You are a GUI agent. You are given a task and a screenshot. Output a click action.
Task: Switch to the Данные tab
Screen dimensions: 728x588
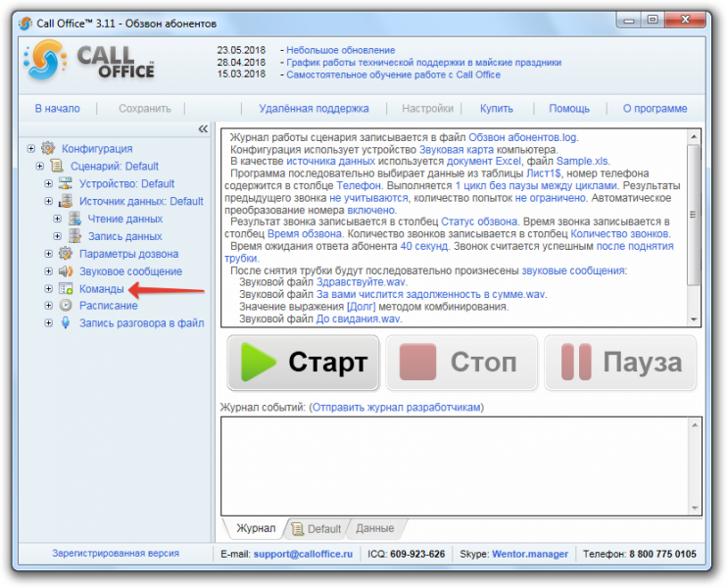[374, 528]
